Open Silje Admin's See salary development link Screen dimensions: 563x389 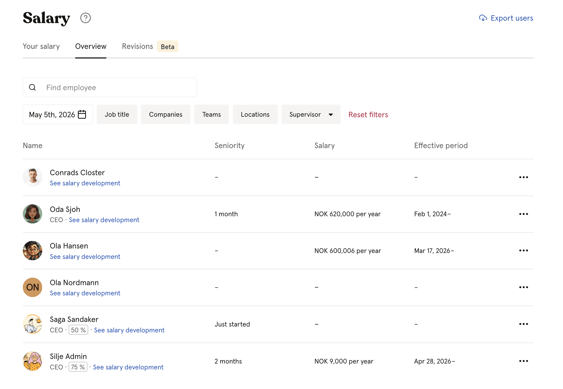point(128,367)
